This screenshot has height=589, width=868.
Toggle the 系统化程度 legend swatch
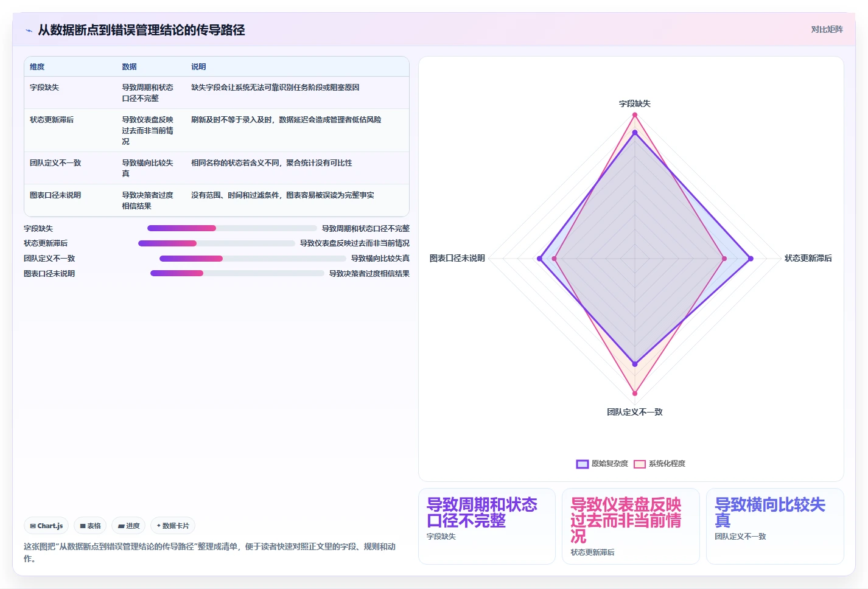point(640,464)
